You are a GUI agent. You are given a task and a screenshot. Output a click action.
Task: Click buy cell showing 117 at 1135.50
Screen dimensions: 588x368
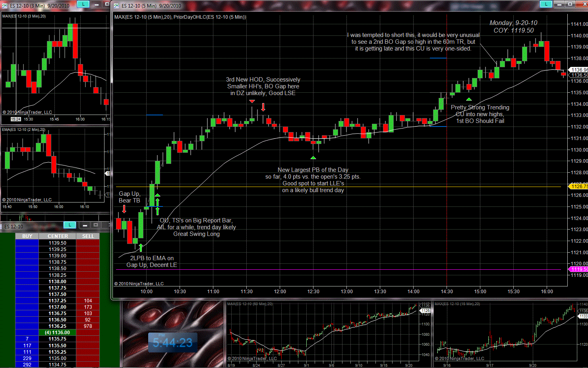27,346
